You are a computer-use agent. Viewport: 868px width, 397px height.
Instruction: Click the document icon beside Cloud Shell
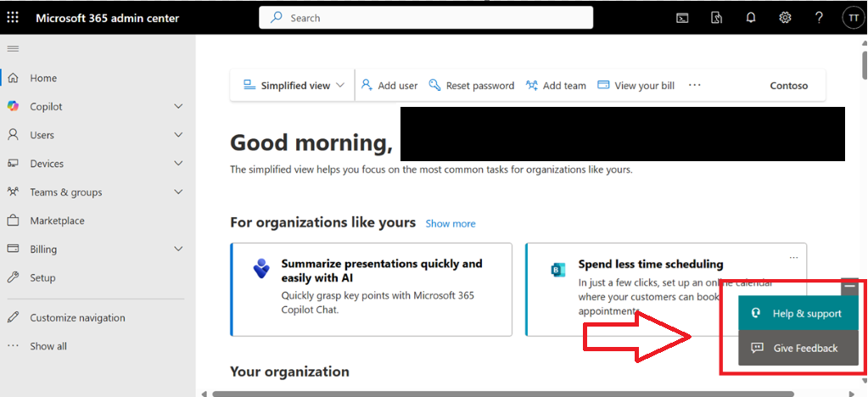click(716, 18)
